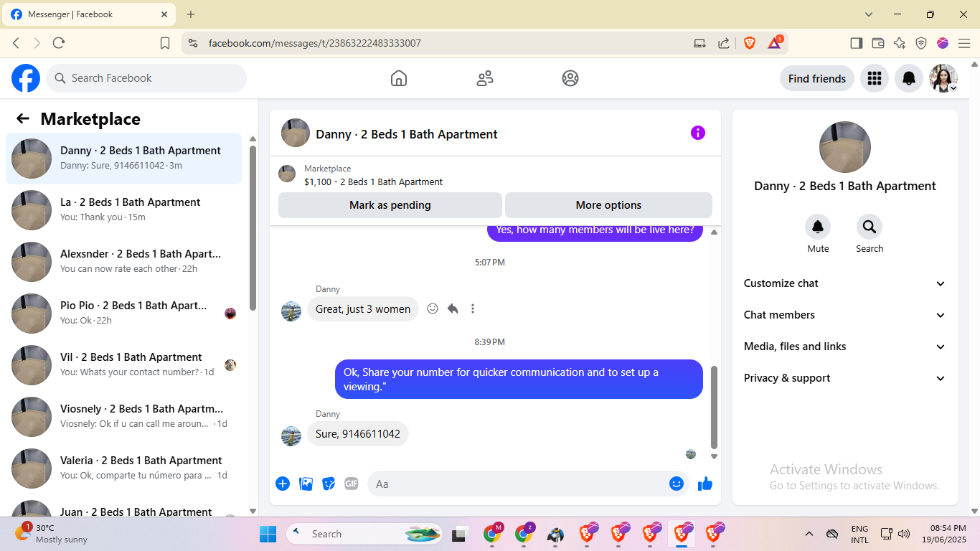
Task: Reload the current page
Action: [x=59, y=43]
